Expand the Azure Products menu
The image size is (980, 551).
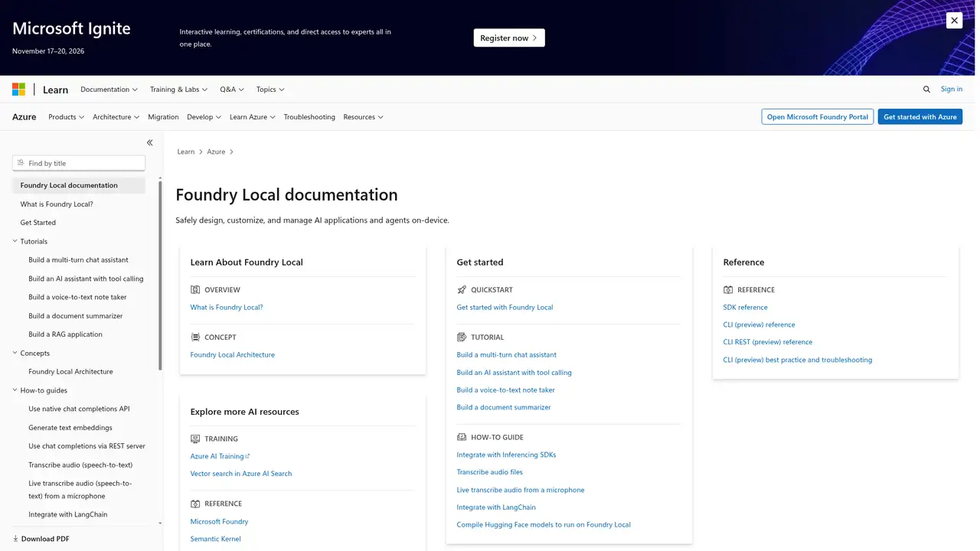tap(66, 117)
